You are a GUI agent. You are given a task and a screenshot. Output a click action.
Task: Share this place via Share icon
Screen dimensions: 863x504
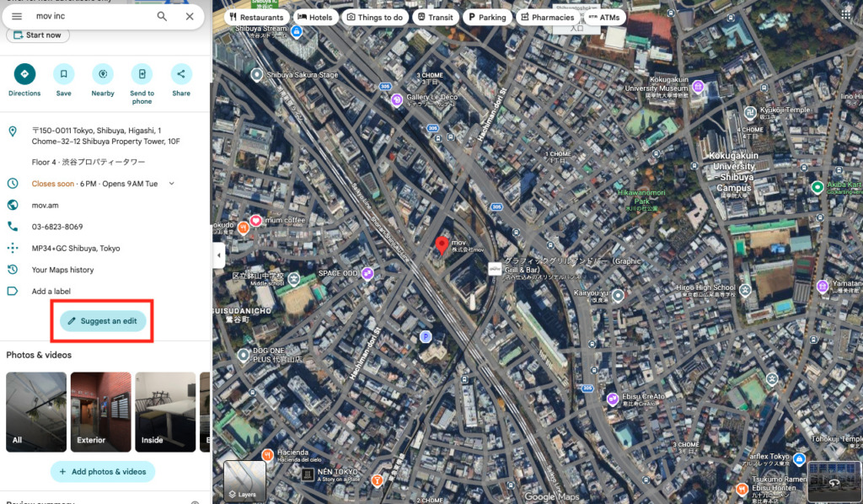click(181, 74)
